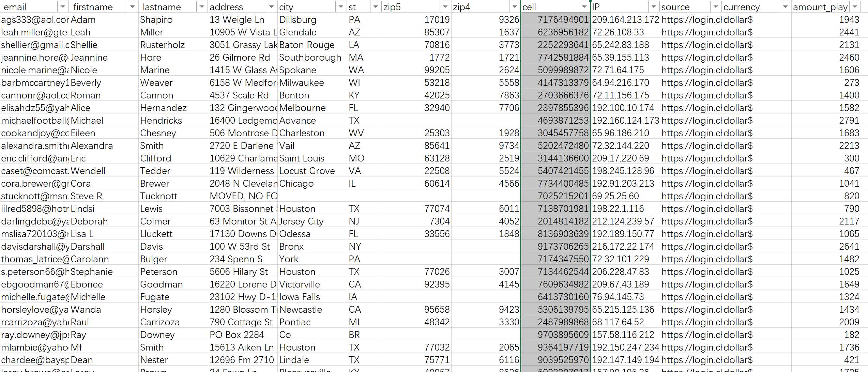The height and width of the screenshot is (372, 868).
Task: Select cell number 5099989872
Action: (556, 70)
